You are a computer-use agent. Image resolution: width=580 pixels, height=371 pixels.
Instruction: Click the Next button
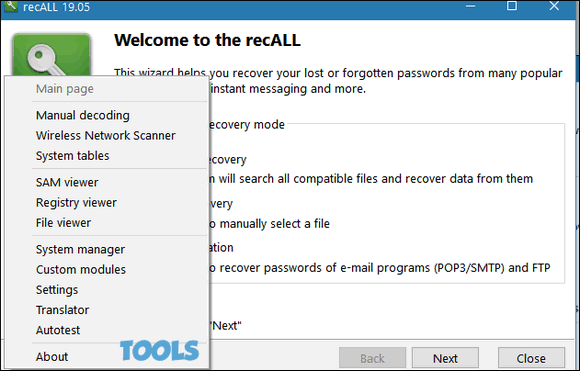coord(445,358)
